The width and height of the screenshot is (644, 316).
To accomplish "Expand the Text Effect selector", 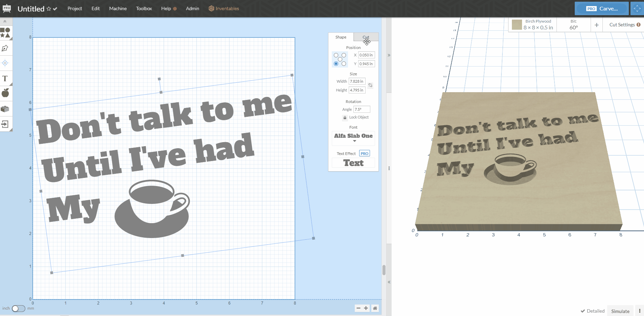I will 353,163.
